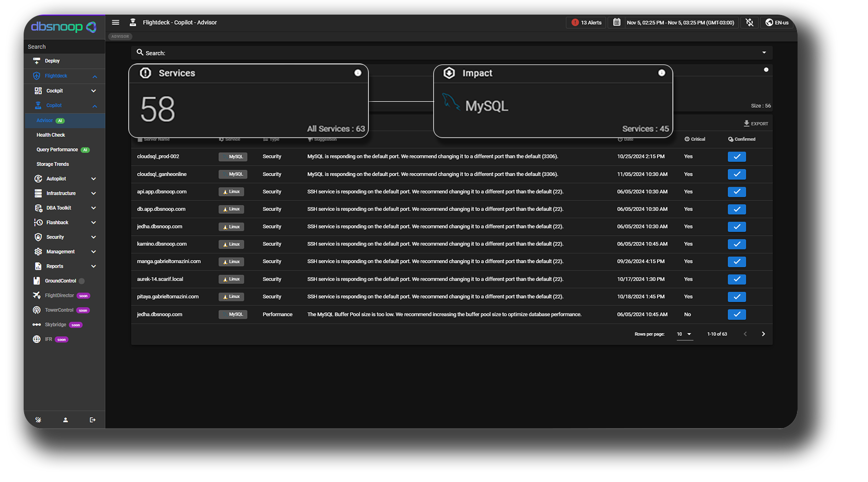Sort by the Critical column header

pos(695,140)
